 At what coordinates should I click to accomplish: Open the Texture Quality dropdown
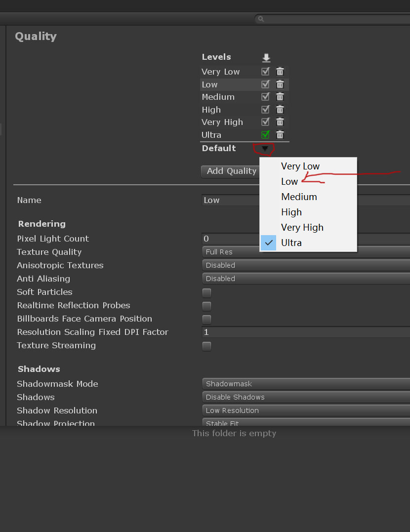coord(306,252)
